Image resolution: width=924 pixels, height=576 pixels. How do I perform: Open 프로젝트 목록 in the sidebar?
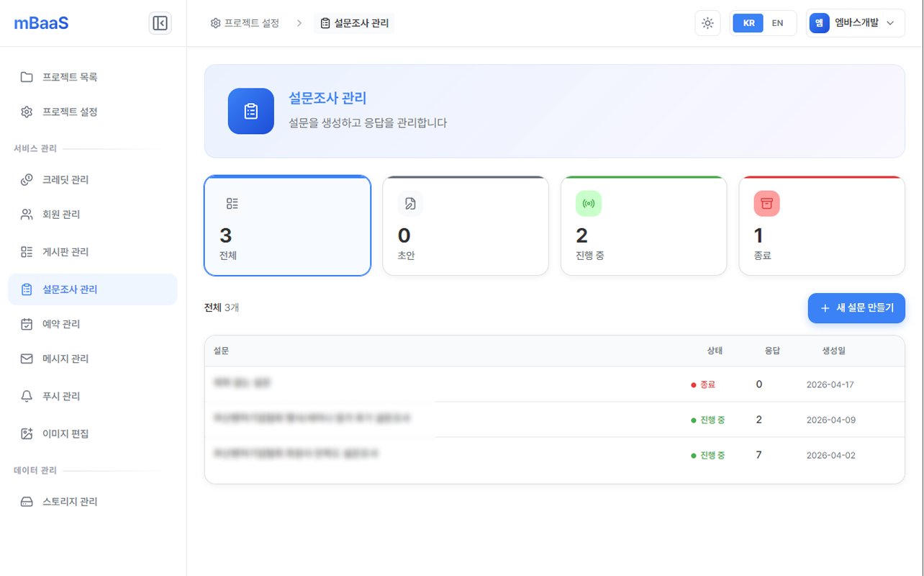coord(93,77)
